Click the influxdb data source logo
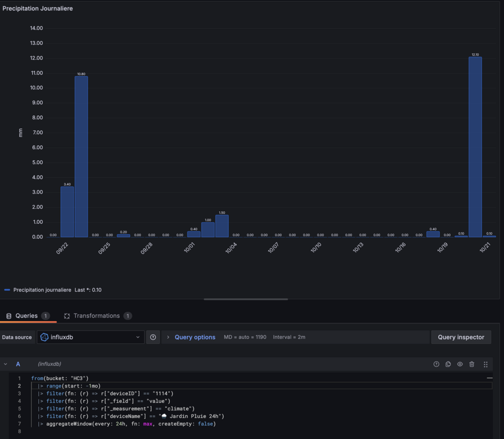 point(44,337)
